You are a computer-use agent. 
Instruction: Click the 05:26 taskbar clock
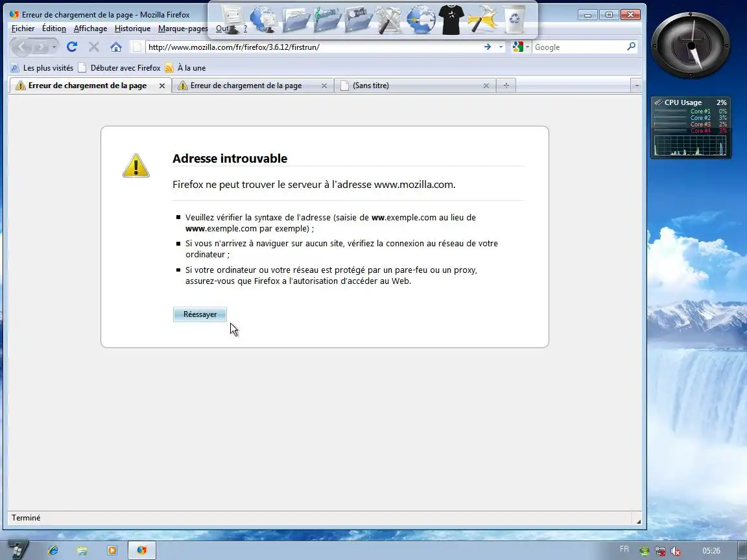tap(711, 551)
